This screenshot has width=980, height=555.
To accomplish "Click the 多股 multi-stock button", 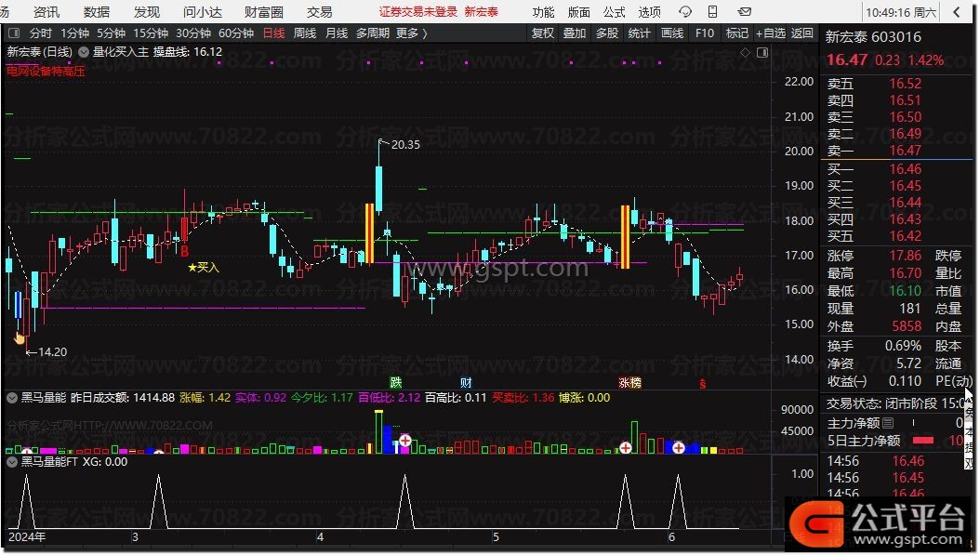I will tap(607, 33).
